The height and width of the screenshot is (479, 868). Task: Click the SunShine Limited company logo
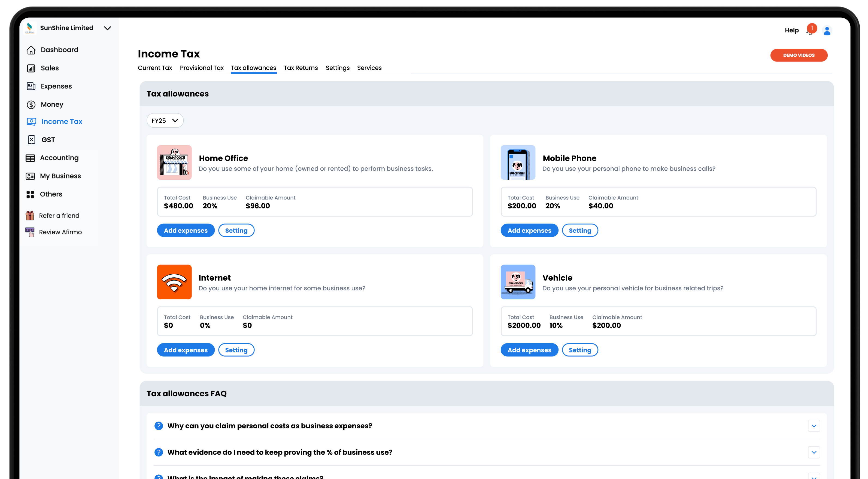tap(30, 28)
